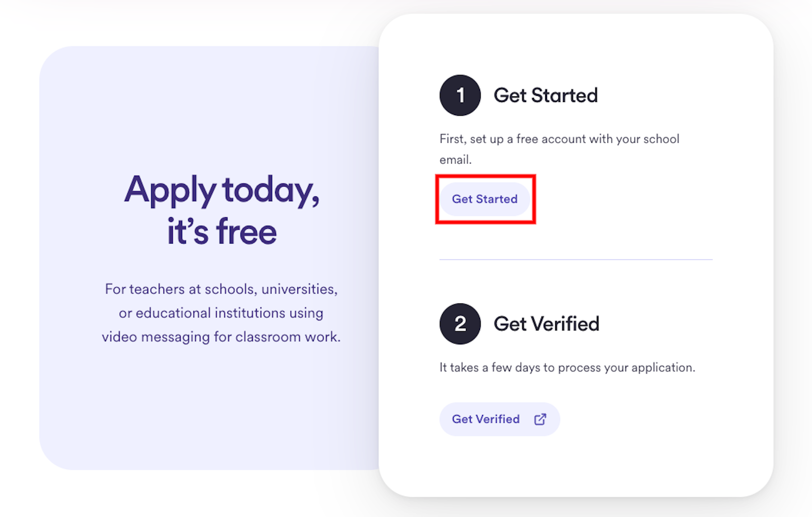The image size is (812, 517).
Task: Click "or educational institutions using" line
Action: 221,313
